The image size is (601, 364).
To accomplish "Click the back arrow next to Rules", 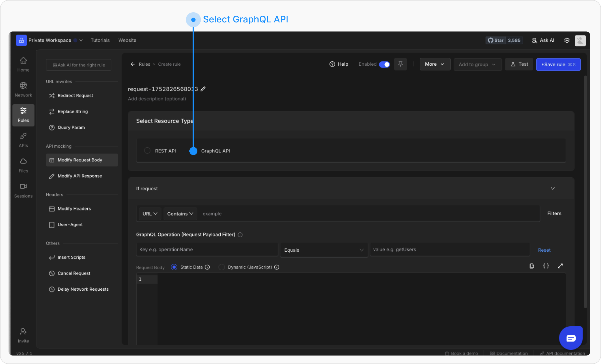I will pyautogui.click(x=132, y=64).
